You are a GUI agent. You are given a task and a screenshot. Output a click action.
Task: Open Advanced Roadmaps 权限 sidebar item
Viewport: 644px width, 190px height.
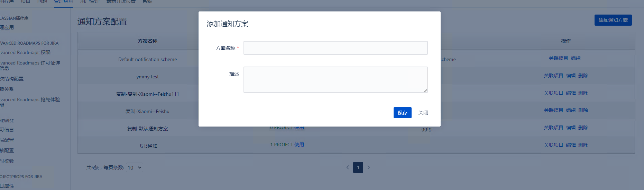tap(26, 52)
